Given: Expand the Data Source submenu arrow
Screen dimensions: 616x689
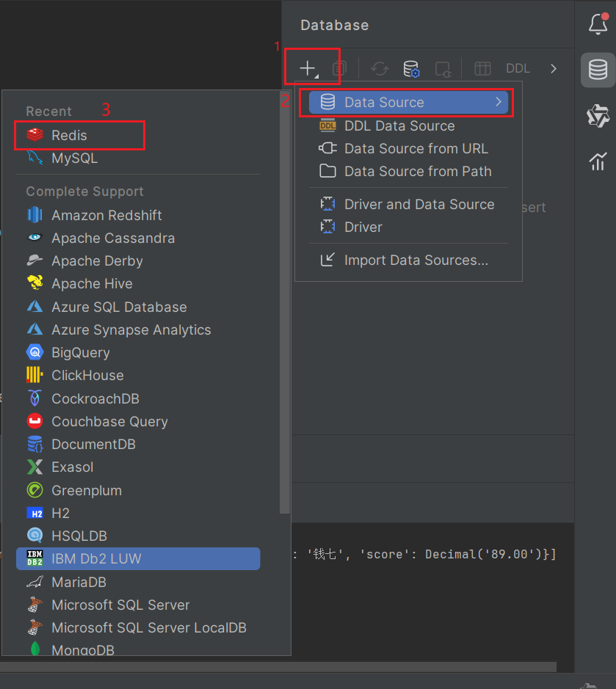Looking at the screenshot, I should [x=499, y=102].
